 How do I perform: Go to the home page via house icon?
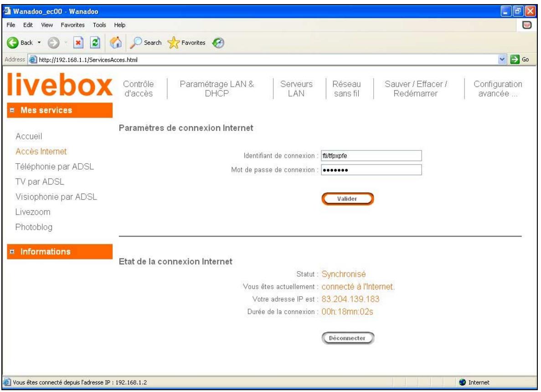[x=116, y=43]
